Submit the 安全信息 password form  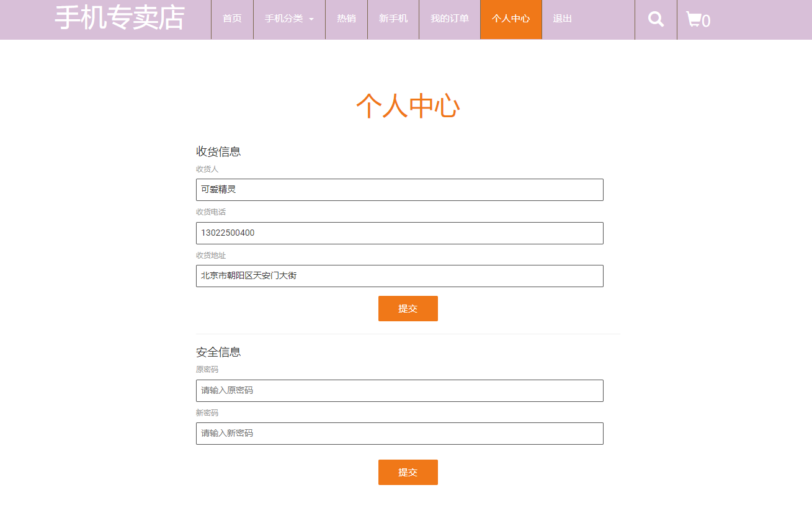point(408,472)
